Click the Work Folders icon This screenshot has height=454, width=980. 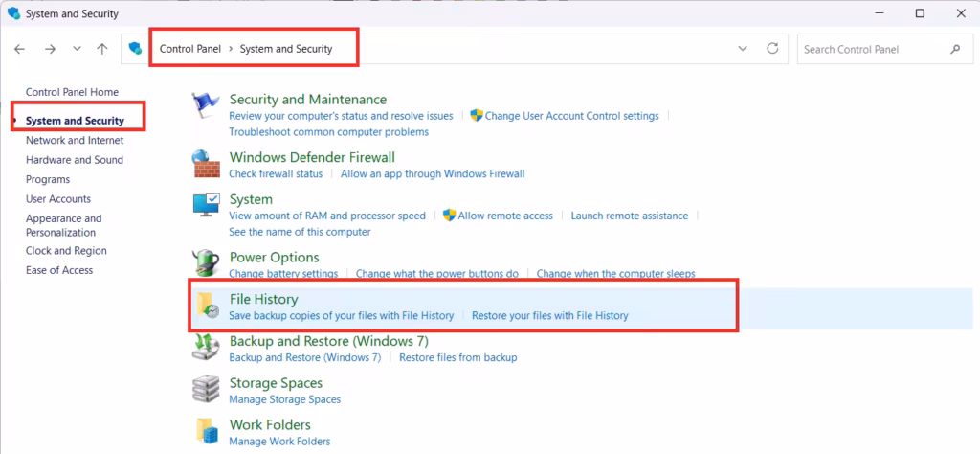point(207,431)
